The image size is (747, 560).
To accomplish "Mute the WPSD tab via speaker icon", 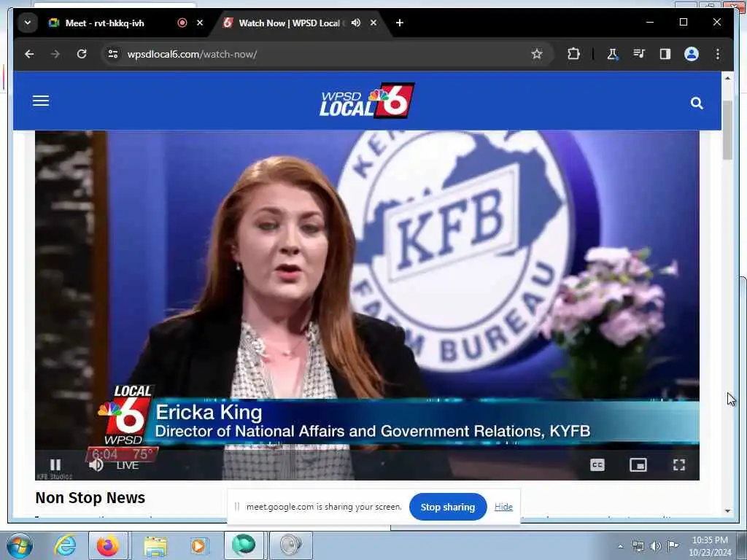I will 356,23.
